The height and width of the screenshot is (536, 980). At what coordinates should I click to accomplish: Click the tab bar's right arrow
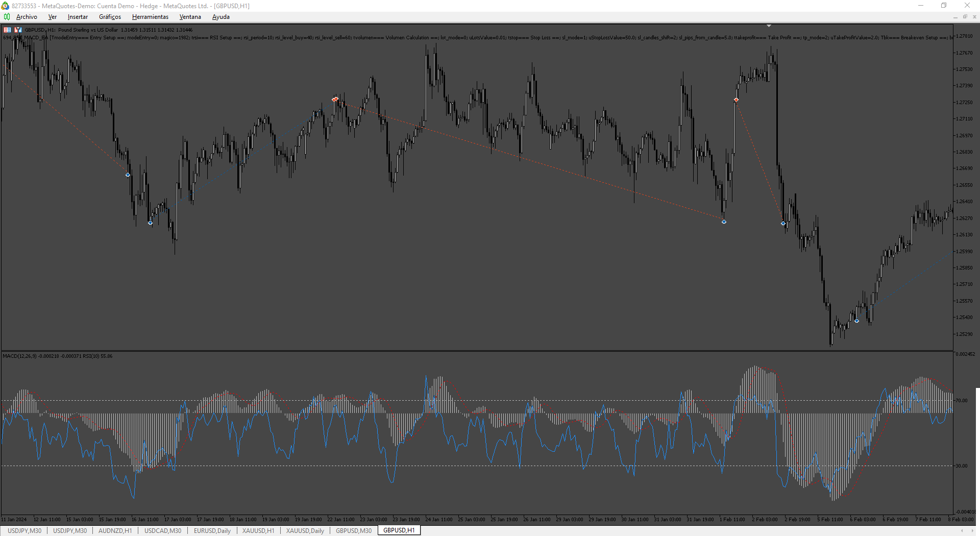(x=972, y=530)
